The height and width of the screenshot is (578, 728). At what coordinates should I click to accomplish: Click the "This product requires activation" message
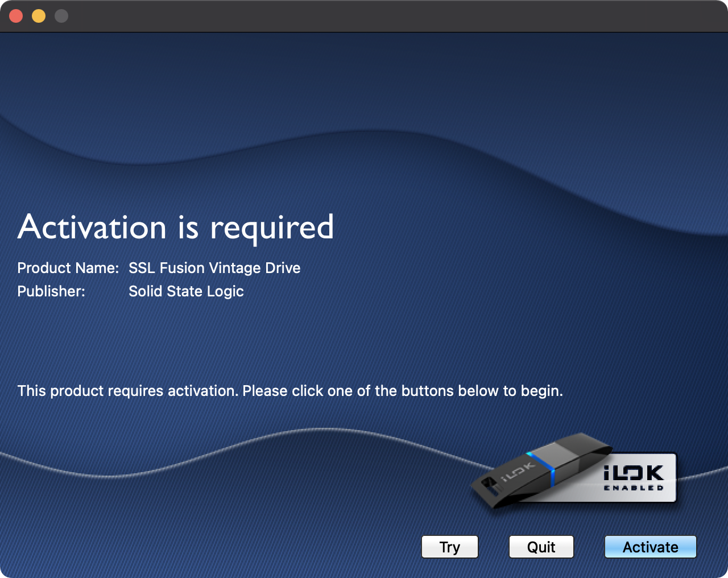(290, 391)
